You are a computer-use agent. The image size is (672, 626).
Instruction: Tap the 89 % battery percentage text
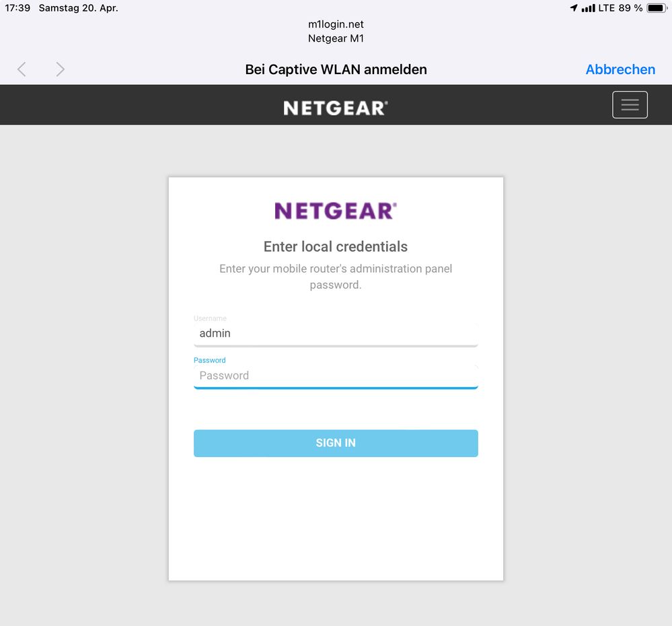point(630,7)
